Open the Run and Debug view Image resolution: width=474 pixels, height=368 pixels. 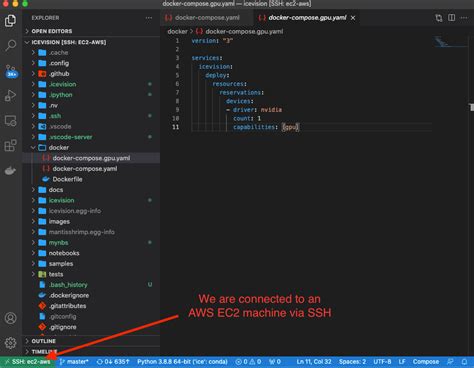pyautogui.click(x=10, y=96)
